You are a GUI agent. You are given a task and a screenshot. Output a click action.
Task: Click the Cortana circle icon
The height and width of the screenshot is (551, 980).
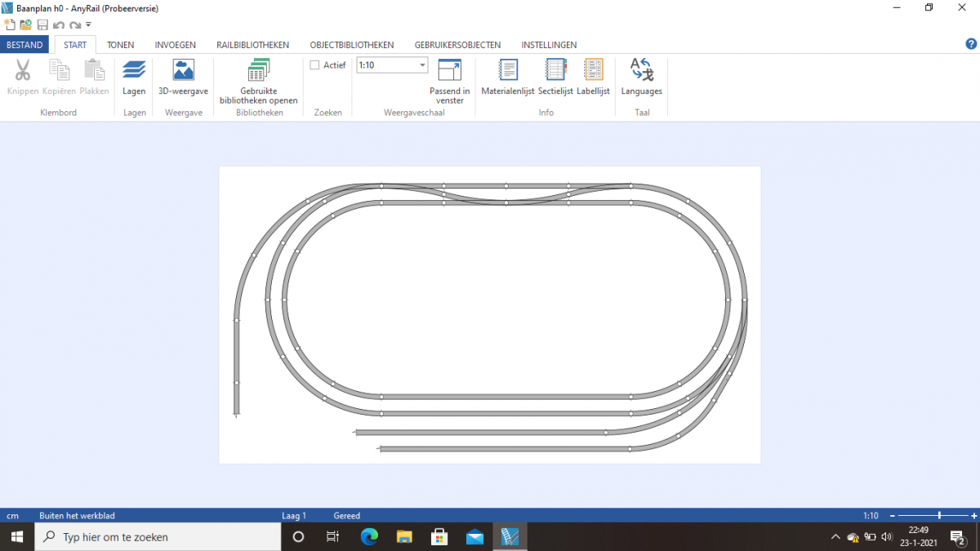298,536
